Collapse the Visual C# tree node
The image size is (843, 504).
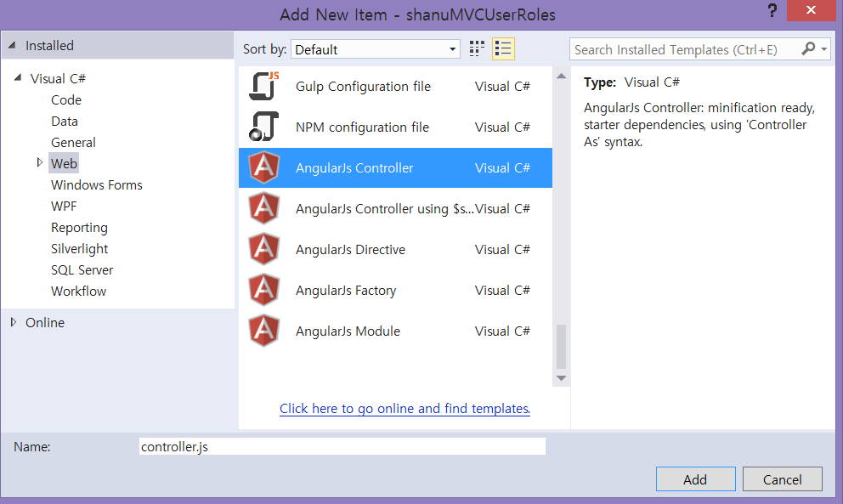[x=18, y=78]
